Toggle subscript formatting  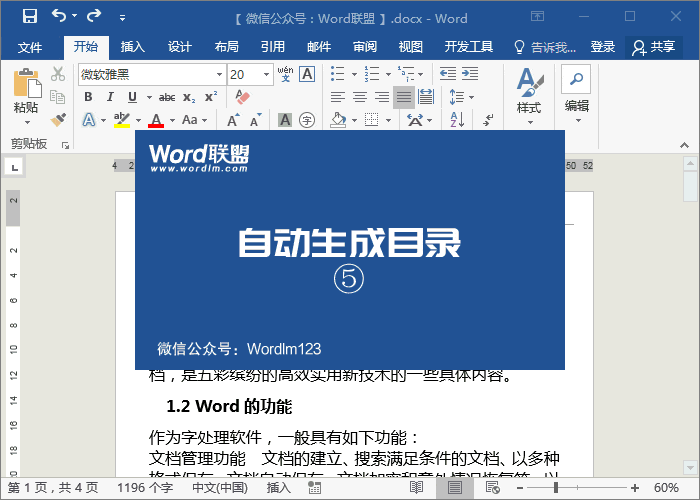(x=189, y=97)
